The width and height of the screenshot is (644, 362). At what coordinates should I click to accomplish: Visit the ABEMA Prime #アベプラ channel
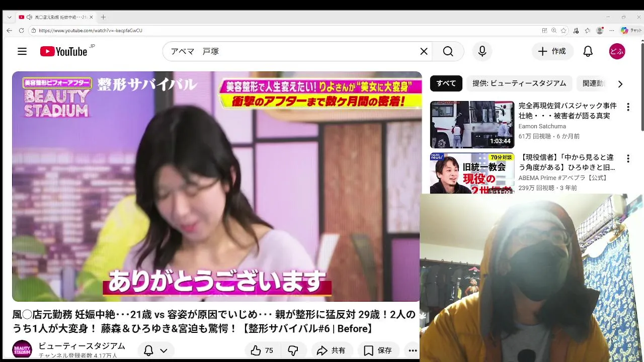point(563,178)
